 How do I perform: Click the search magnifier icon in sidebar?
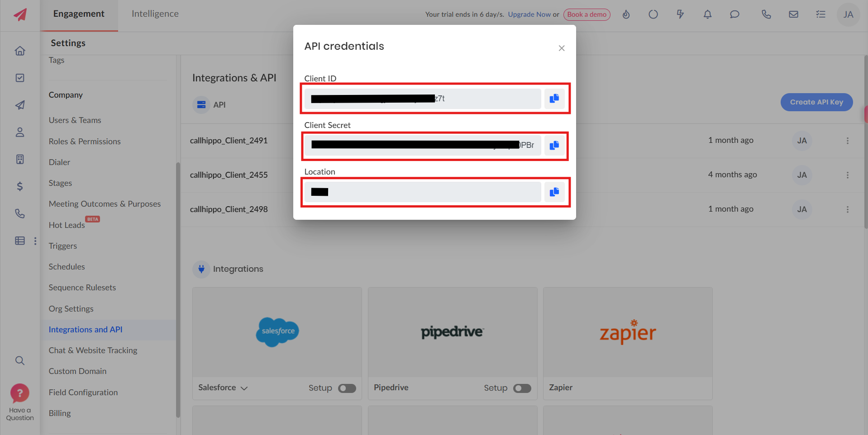(x=20, y=360)
